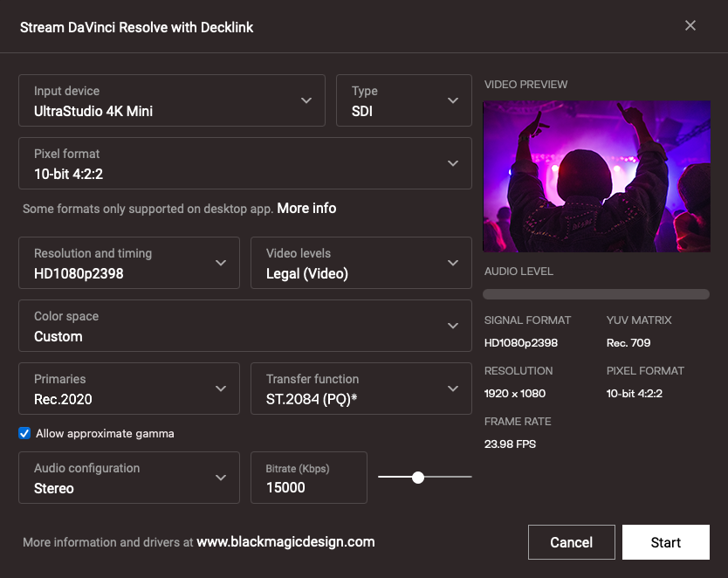Uncheck Allow approximate gamma checkbox
The height and width of the screenshot is (578, 728).
pos(24,433)
